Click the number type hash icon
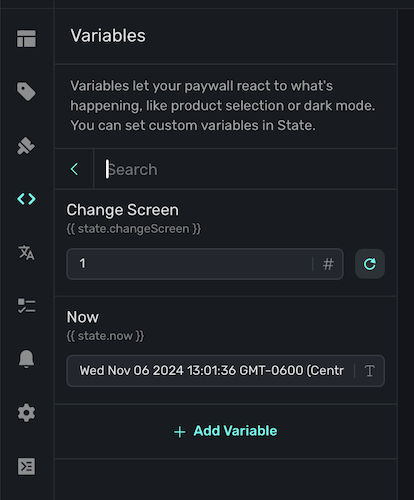This screenshot has width=414, height=500. pos(328,264)
